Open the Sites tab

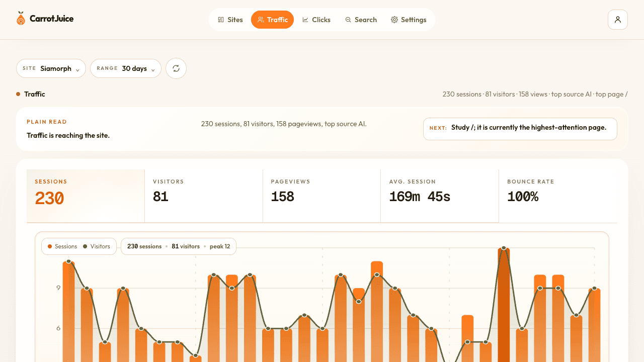230,20
